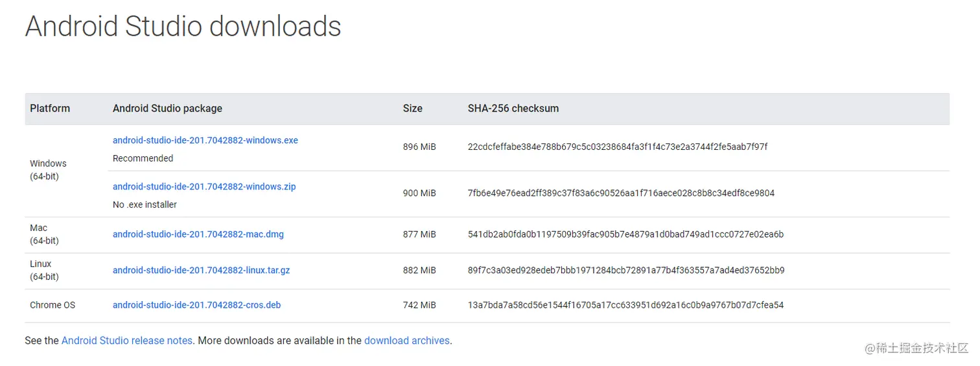This screenshot has height=366, width=980.
Task: Click the Android Studio downloads heading
Action: (x=183, y=27)
